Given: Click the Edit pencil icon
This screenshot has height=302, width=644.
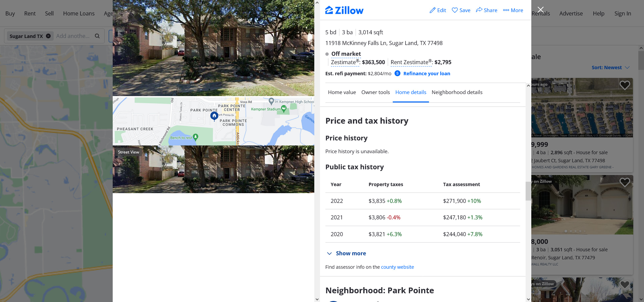Looking at the screenshot, I should pos(432,10).
